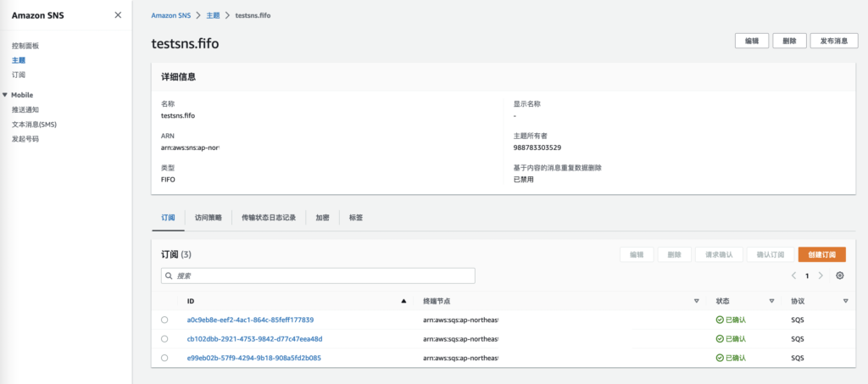
Task: Go to next page of subscriptions
Action: (821, 275)
